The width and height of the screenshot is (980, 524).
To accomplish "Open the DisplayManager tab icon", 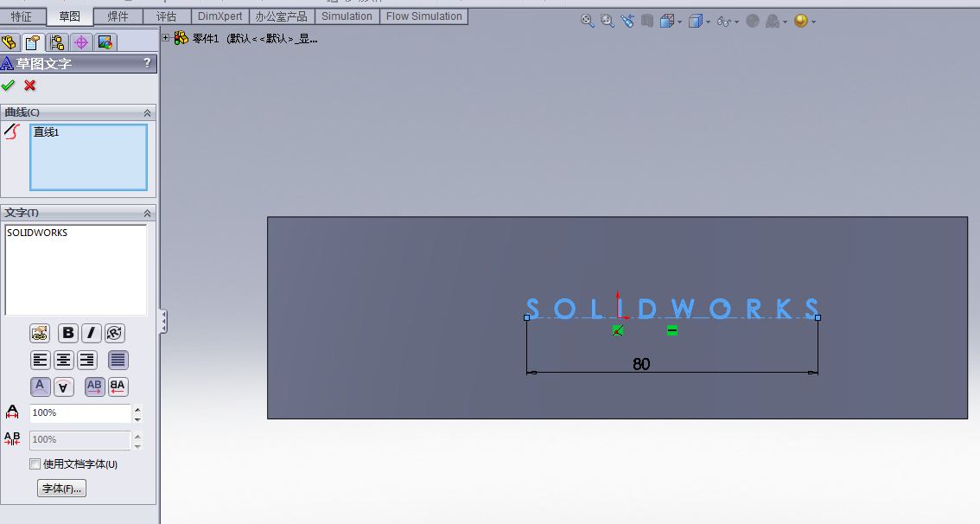I will 105,42.
